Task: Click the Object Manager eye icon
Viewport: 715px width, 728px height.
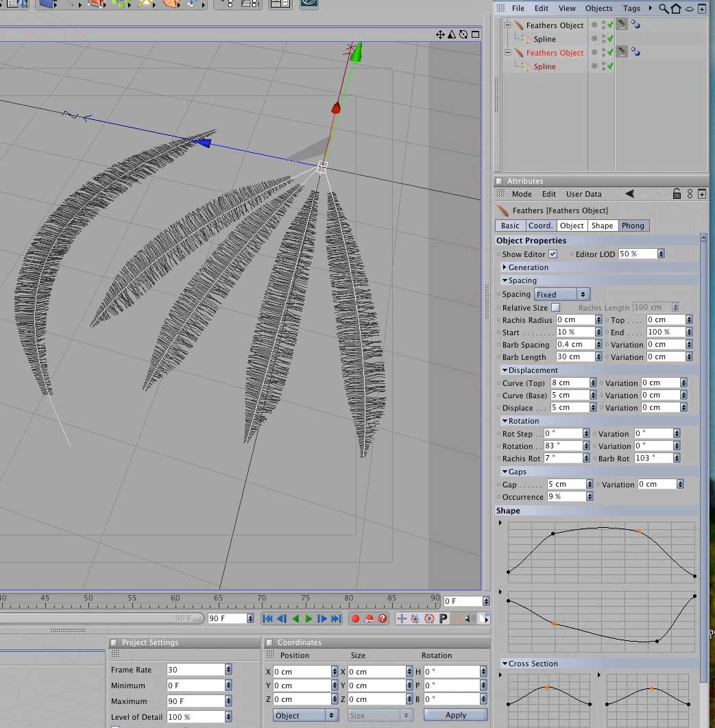Action: [x=690, y=9]
